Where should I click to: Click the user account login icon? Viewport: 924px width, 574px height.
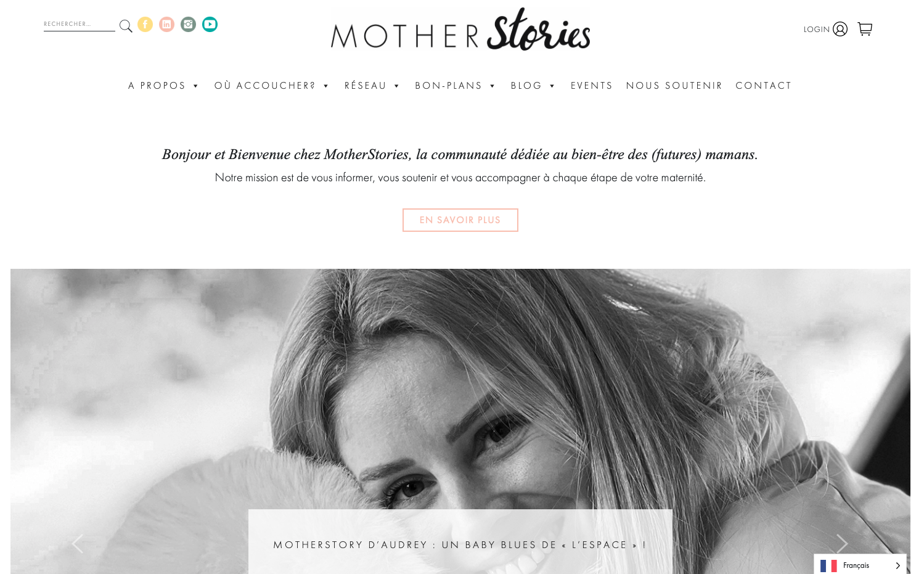pos(840,29)
